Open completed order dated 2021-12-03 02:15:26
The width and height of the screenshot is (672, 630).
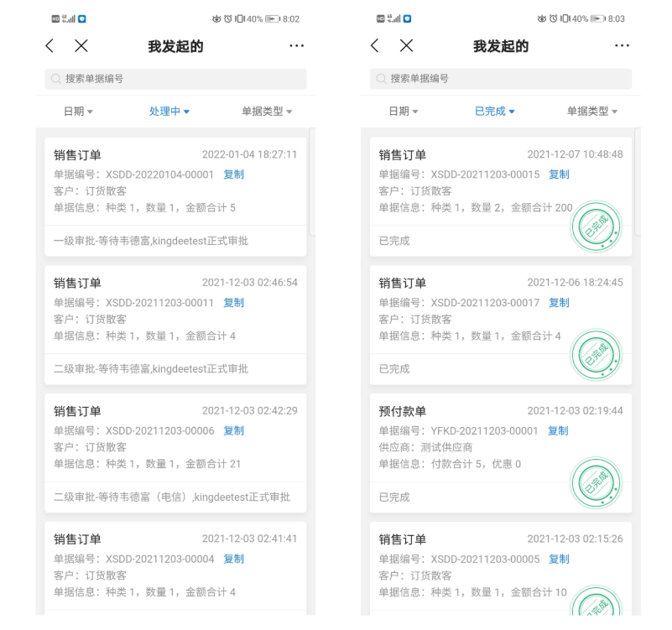pos(501,569)
